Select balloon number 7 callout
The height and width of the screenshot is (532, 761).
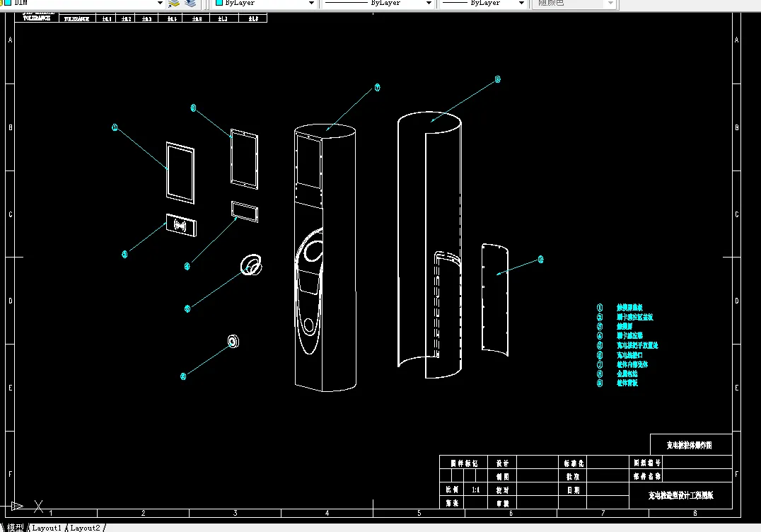click(377, 88)
